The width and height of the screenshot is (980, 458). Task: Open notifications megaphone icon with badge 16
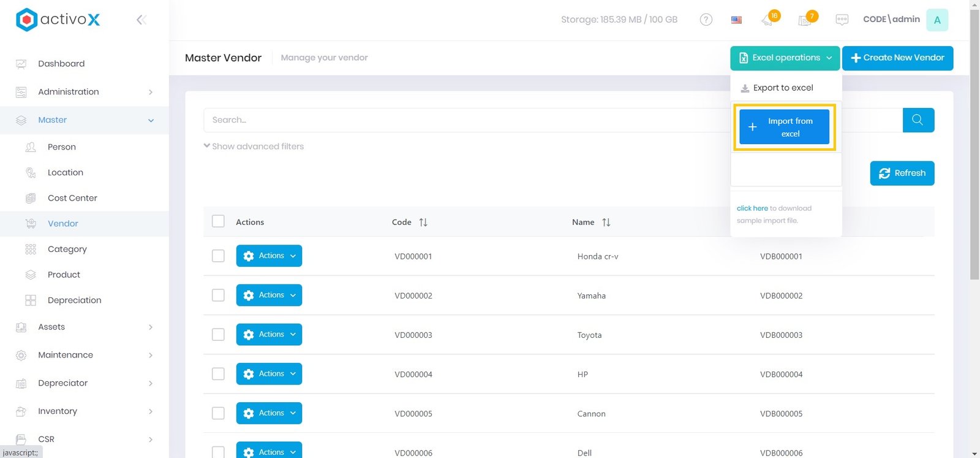click(768, 20)
